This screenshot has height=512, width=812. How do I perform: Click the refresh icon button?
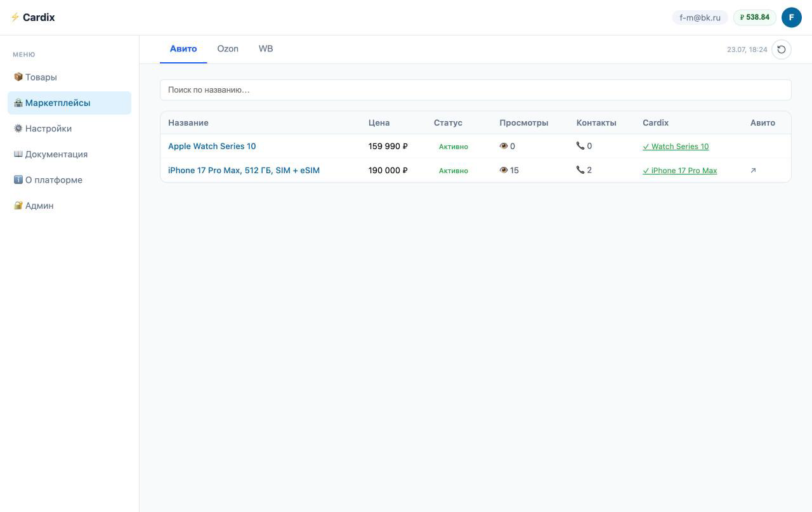[782, 49]
